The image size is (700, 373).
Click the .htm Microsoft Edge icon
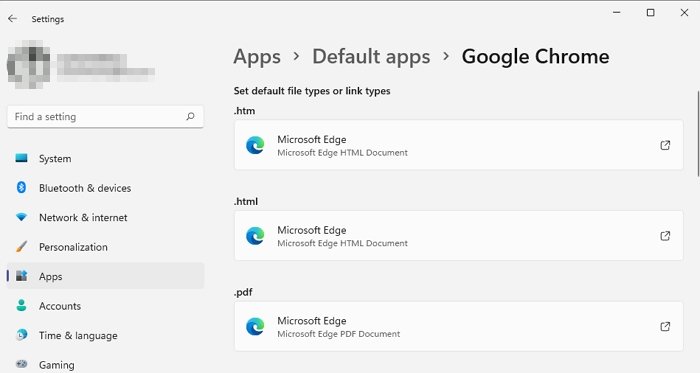(255, 145)
